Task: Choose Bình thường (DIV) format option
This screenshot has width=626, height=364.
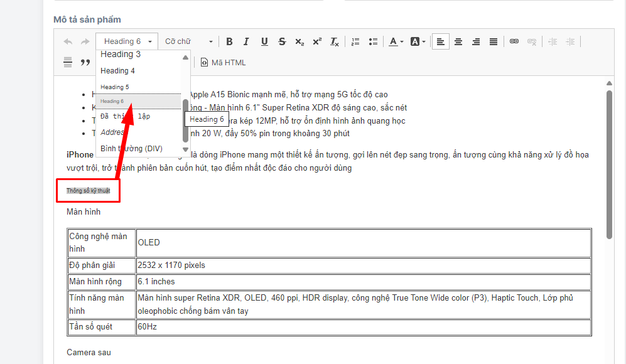Action: (138, 149)
